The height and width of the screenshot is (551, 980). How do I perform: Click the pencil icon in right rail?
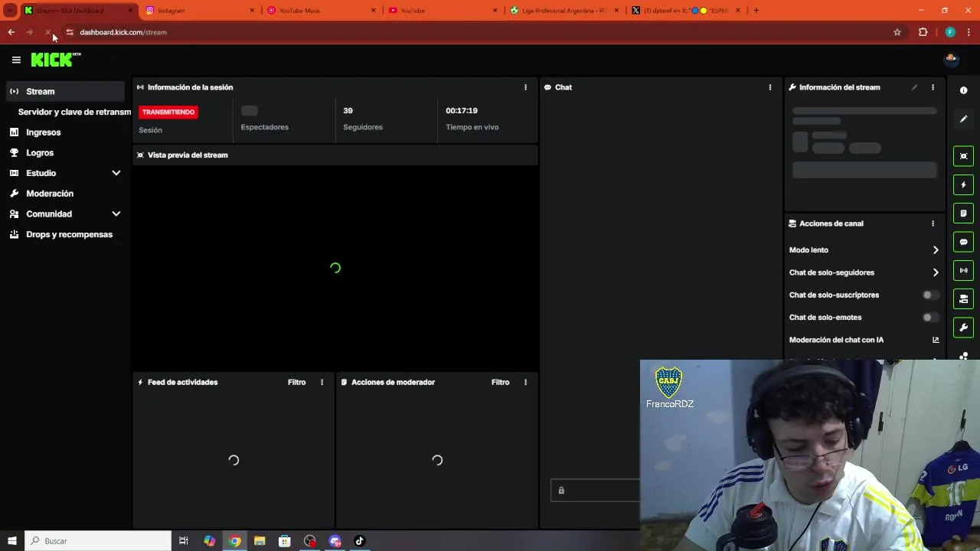[x=963, y=119]
